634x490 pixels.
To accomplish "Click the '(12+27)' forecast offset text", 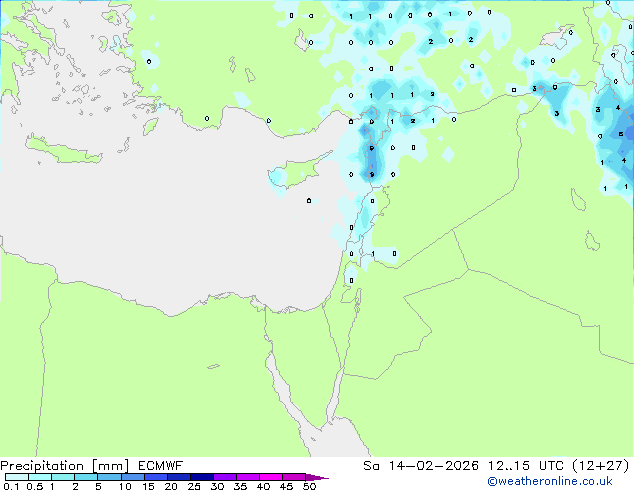I will tap(601, 466).
